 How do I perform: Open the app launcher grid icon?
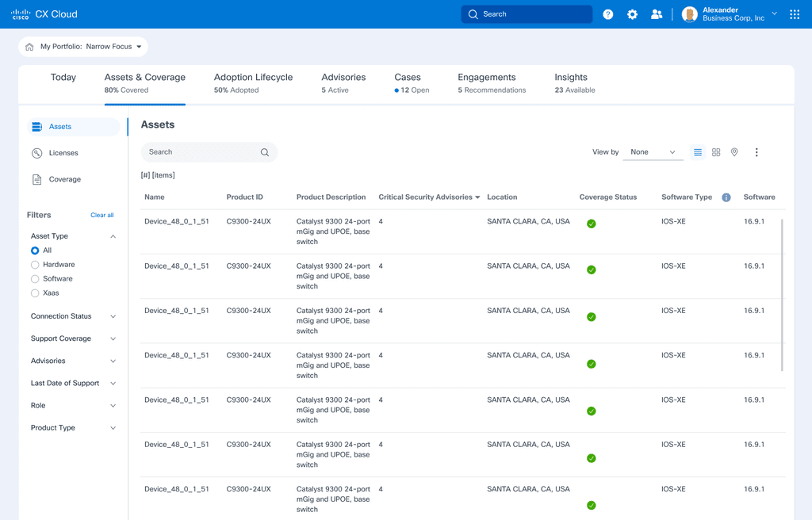(795, 14)
